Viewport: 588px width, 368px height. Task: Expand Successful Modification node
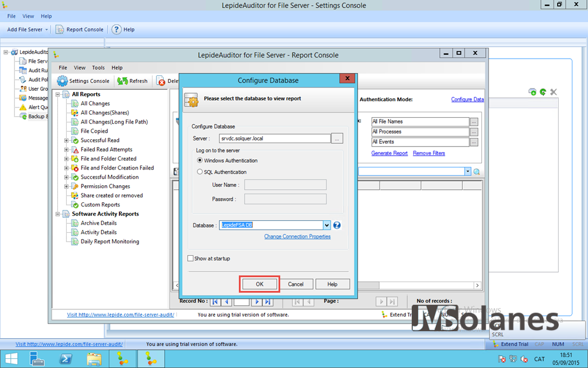[67, 177]
